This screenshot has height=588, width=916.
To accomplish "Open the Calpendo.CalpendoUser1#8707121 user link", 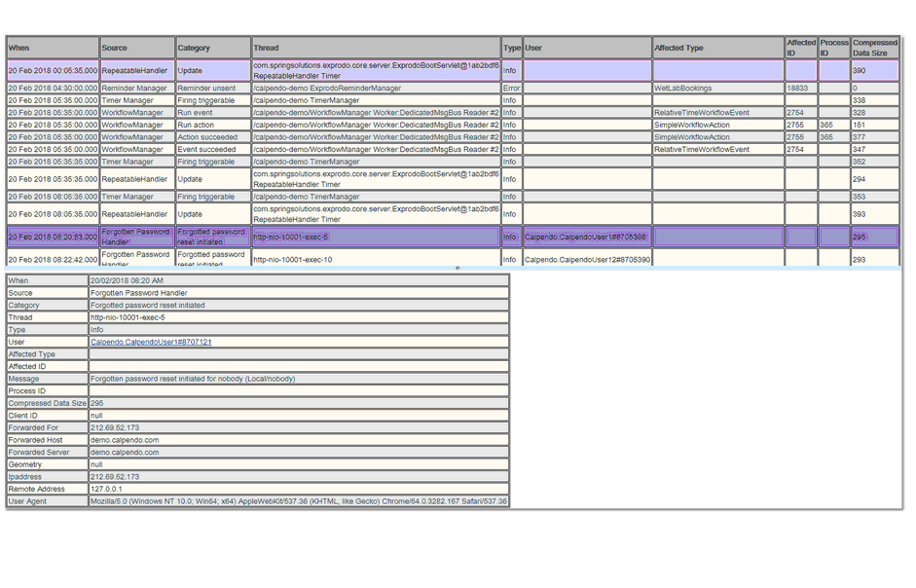I will click(151, 343).
